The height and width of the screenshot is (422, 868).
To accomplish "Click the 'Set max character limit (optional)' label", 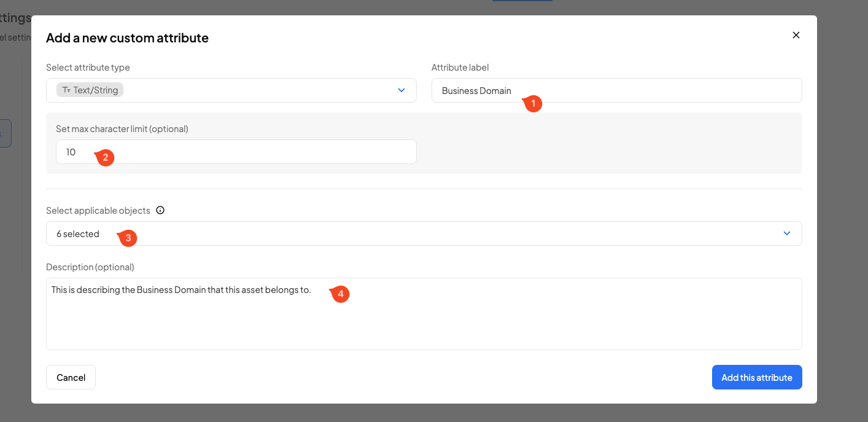I will pos(122,129).
